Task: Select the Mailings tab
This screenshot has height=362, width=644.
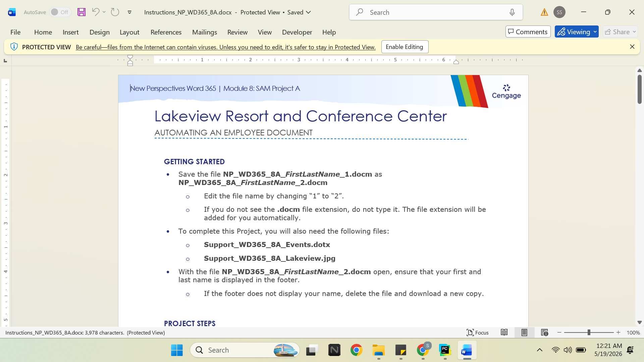Action: coord(204,32)
